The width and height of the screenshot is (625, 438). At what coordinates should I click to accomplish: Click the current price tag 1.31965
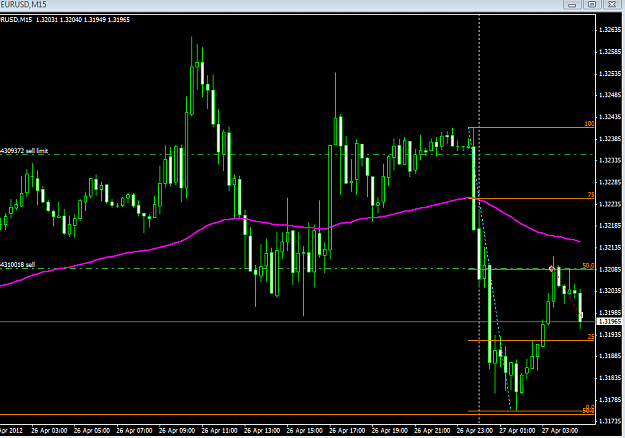pyautogui.click(x=610, y=322)
